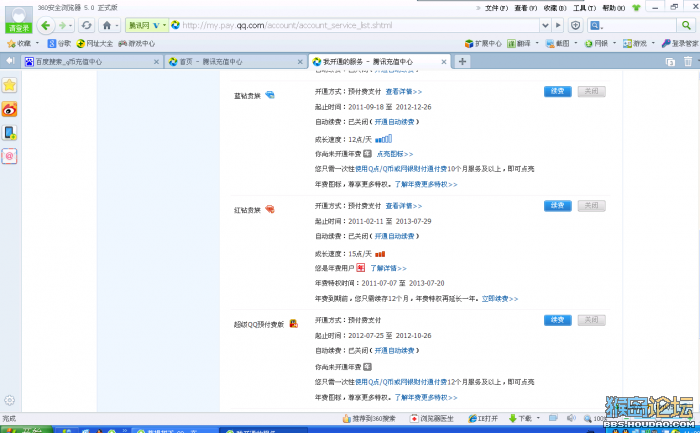Open the 谷歌 bookmark
The width and height of the screenshot is (700, 433).
point(59,43)
